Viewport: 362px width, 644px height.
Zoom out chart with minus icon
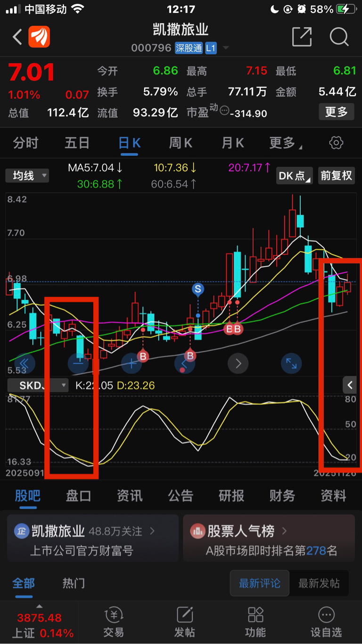(78, 363)
